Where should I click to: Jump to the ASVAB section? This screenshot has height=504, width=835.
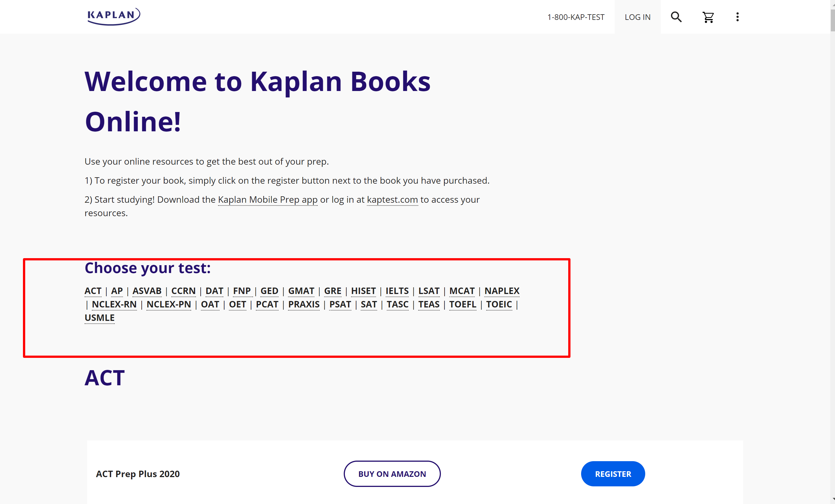147,291
